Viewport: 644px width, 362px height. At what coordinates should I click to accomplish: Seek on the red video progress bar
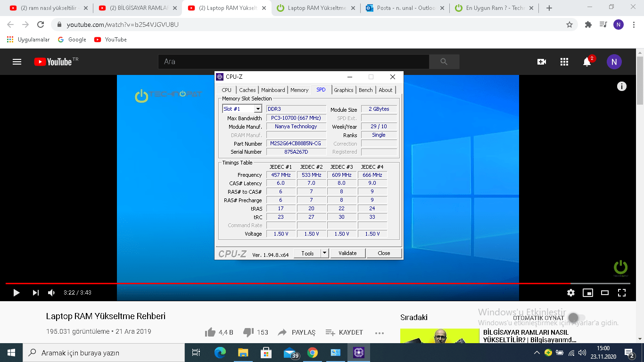(288, 283)
